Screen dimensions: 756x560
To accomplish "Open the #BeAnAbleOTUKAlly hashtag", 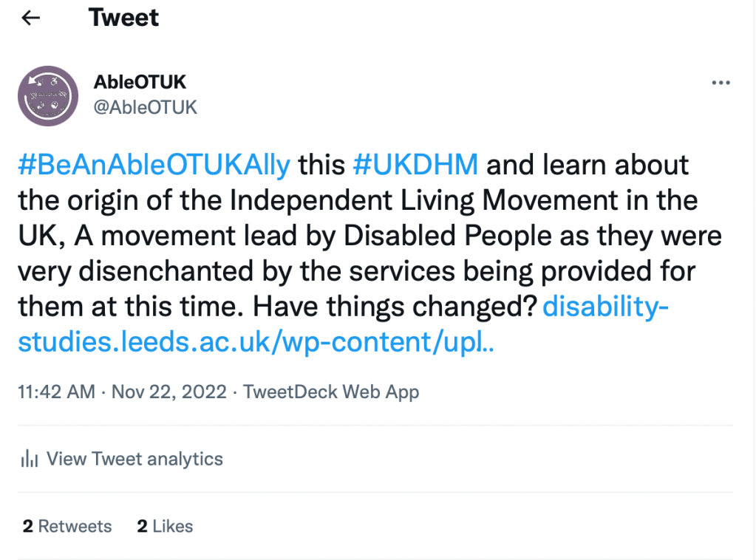I will click(154, 164).
